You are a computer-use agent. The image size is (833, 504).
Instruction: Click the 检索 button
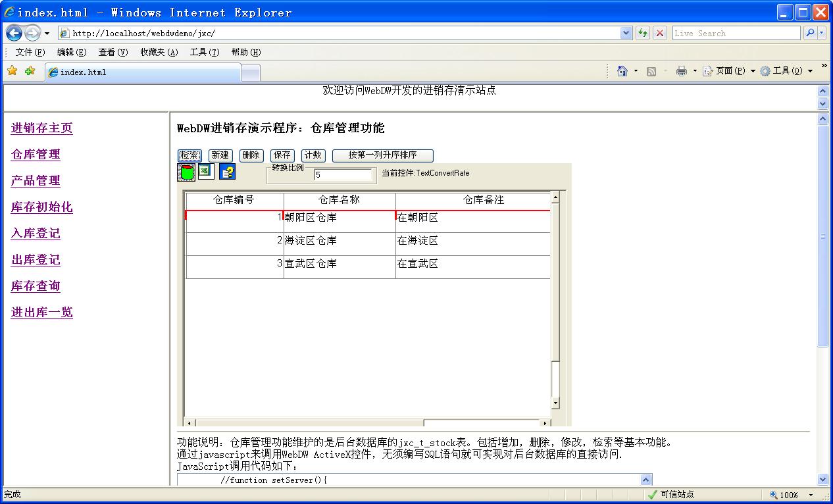click(x=189, y=155)
